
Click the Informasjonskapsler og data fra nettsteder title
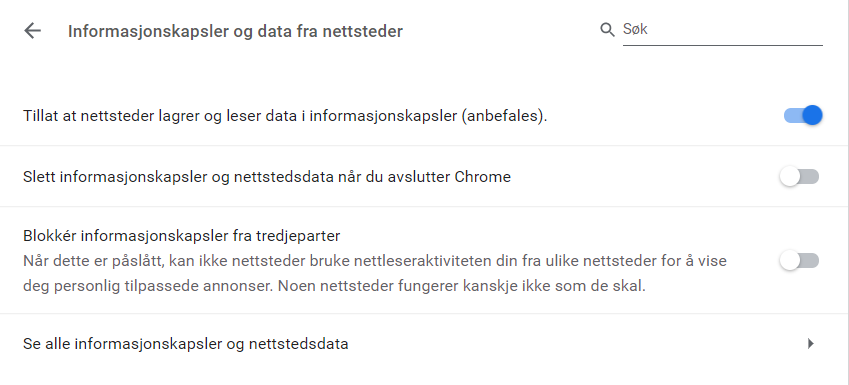[x=235, y=31]
